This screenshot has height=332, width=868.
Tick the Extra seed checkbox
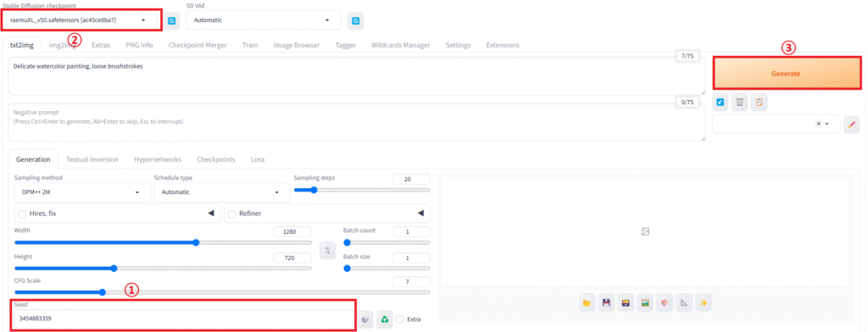pos(400,319)
